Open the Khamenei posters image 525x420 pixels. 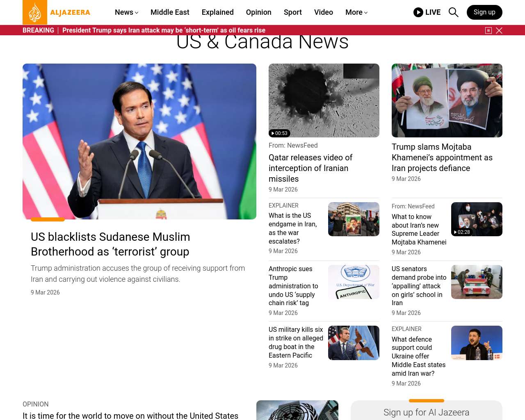[x=447, y=100]
